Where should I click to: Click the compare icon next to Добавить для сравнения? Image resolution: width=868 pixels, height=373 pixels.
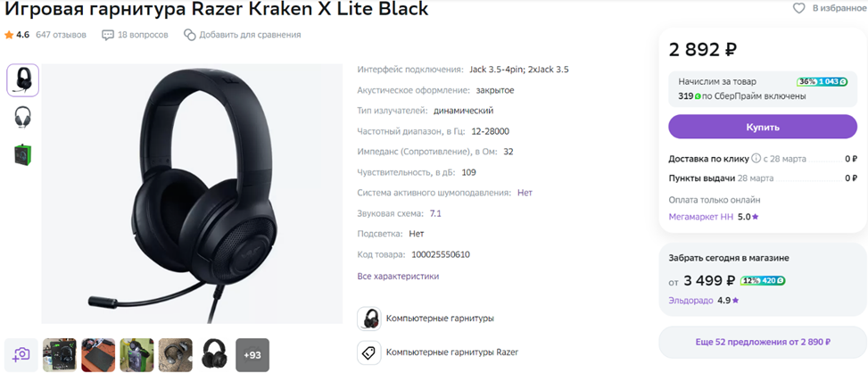(190, 35)
